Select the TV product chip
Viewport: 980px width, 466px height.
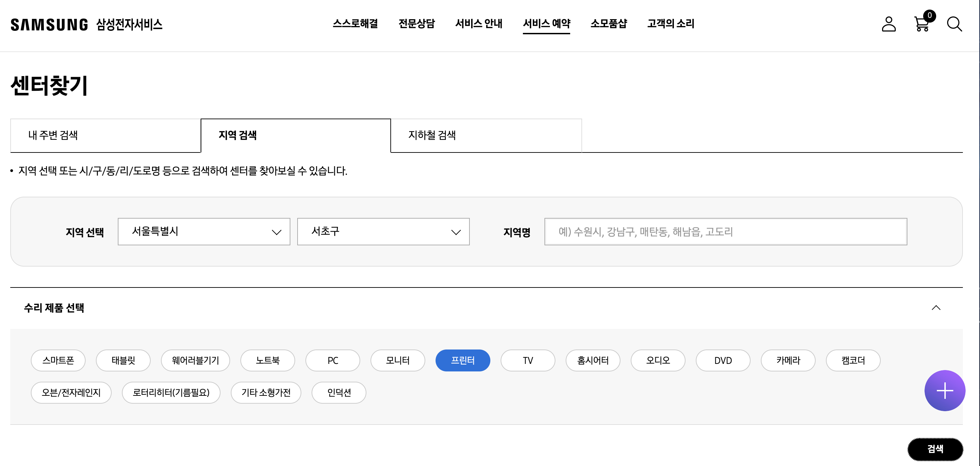pyautogui.click(x=528, y=360)
